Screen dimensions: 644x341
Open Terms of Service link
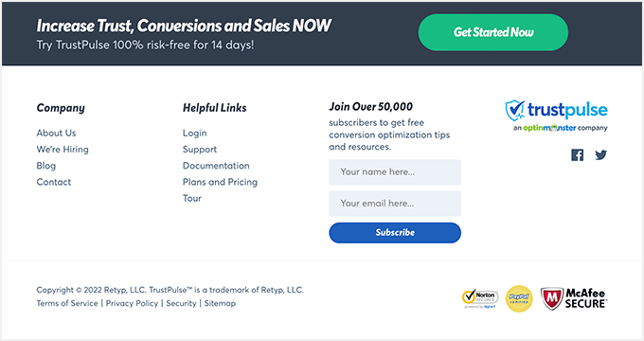coord(67,303)
